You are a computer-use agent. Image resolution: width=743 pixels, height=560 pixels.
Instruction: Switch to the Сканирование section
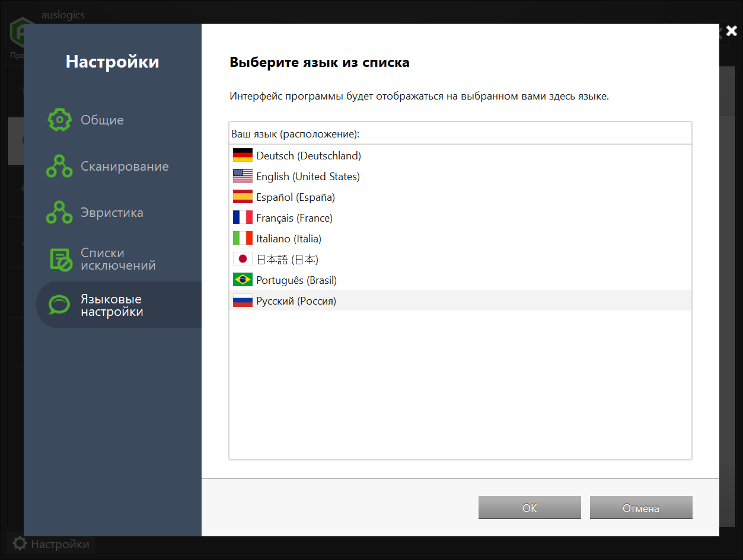click(125, 167)
